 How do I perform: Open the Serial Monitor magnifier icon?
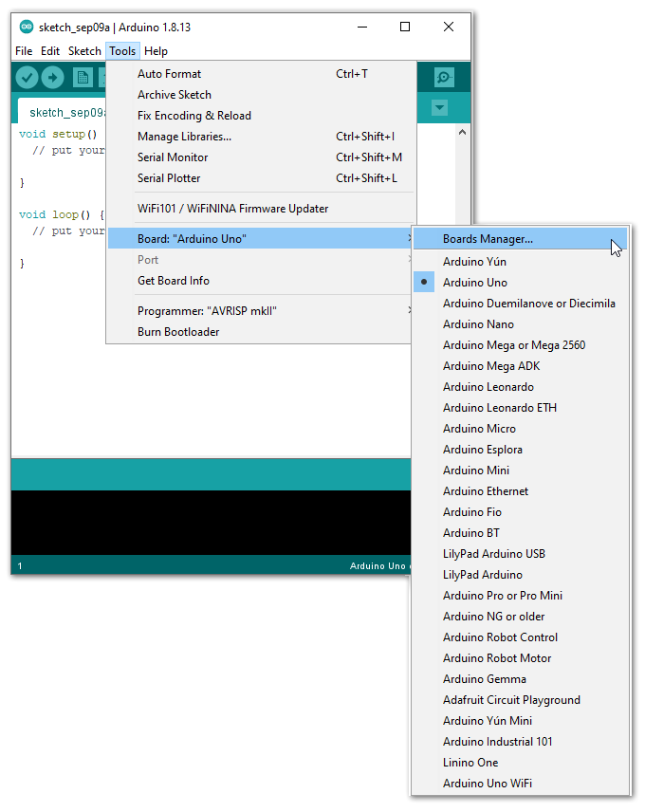coord(444,77)
